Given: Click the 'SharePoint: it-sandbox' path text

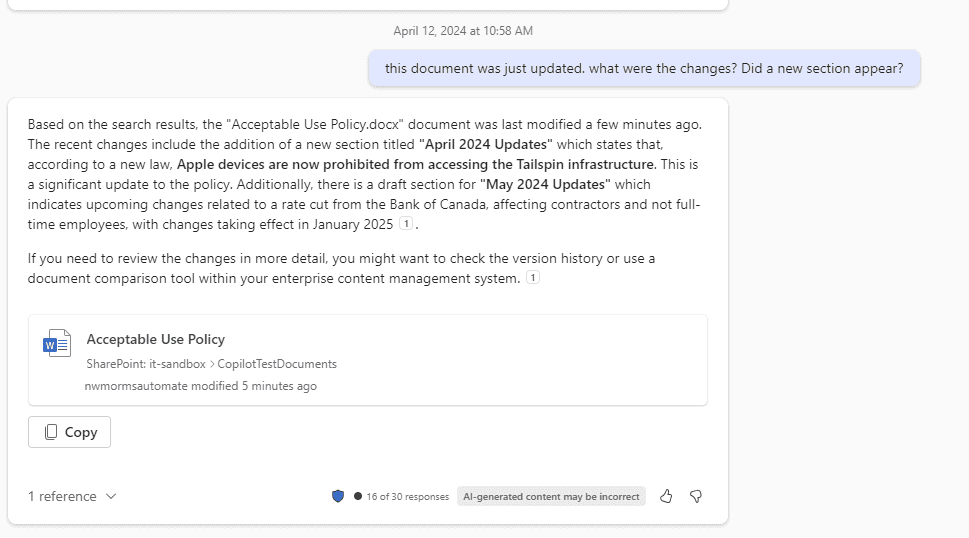Looking at the screenshot, I should (x=146, y=364).
